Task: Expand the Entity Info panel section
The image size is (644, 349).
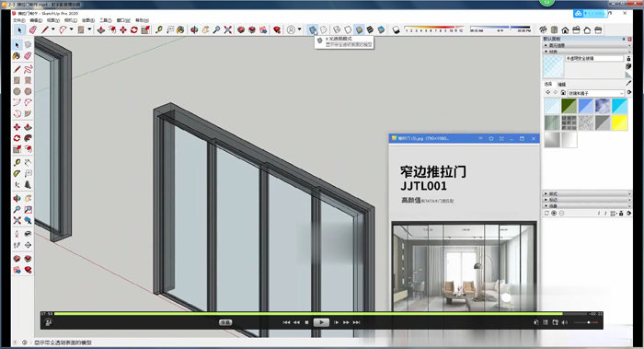Action: [x=587, y=45]
